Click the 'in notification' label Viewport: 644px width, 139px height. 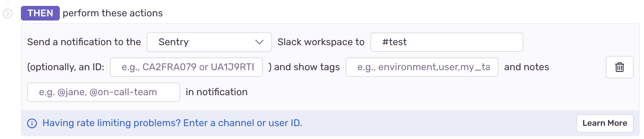coord(216,92)
